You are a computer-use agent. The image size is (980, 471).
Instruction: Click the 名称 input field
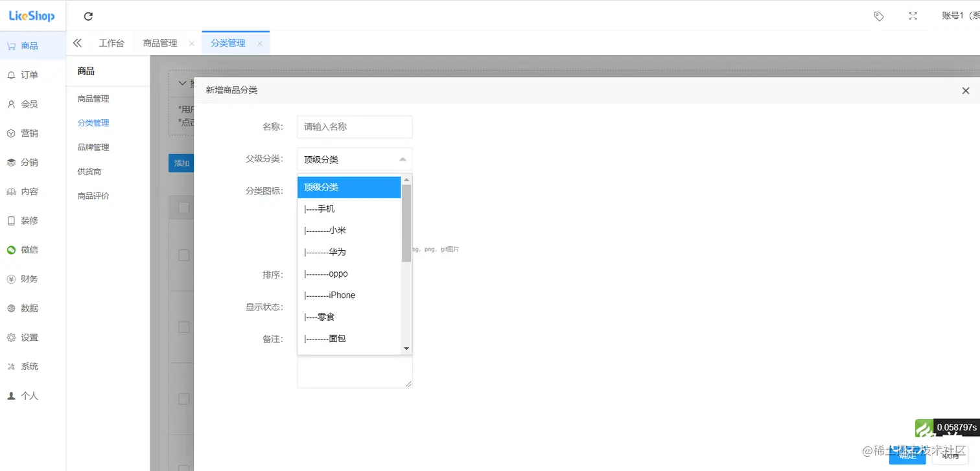(x=355, y=127)
